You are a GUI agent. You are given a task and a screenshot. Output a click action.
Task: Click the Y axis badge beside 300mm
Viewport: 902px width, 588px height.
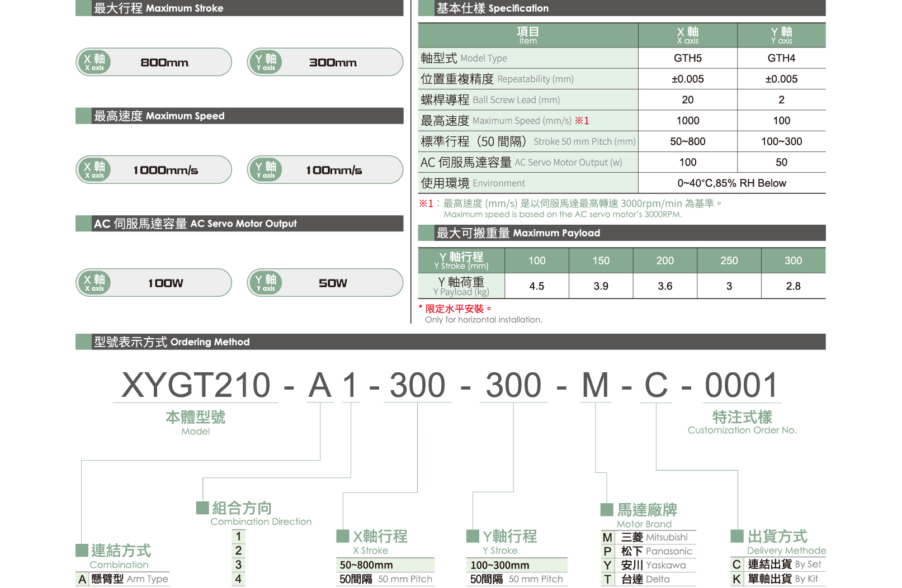[x=265, y=62]
